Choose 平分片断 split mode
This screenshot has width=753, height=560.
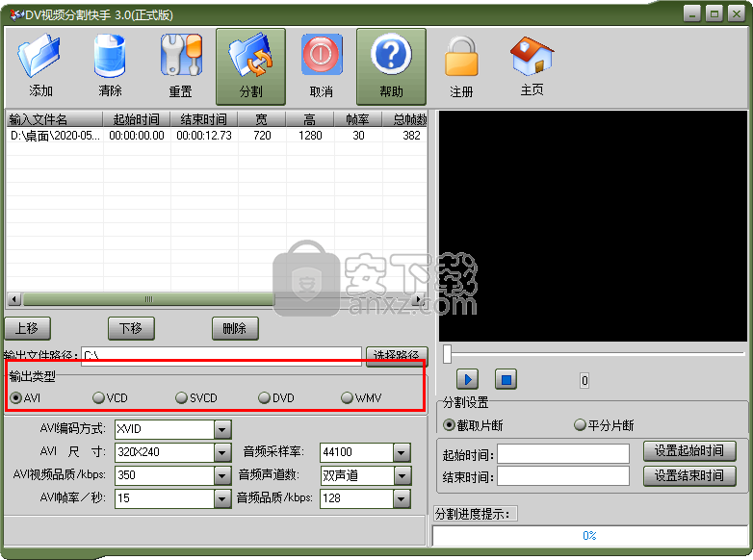click(x=604, y=425)
